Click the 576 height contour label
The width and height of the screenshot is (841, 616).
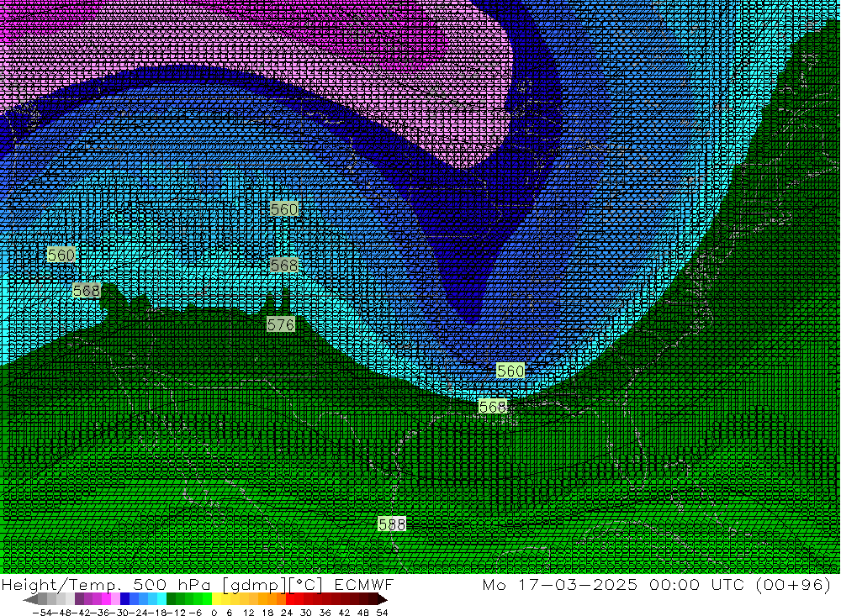281,324
